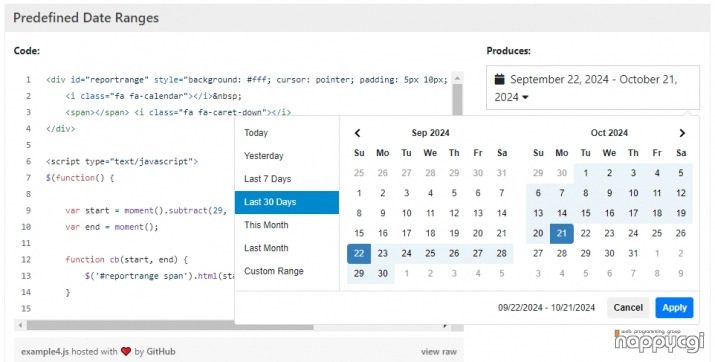This screenshot has width=715, height=362.
Task: Click the Sep 2024 month heading
Action: point(430,133)
